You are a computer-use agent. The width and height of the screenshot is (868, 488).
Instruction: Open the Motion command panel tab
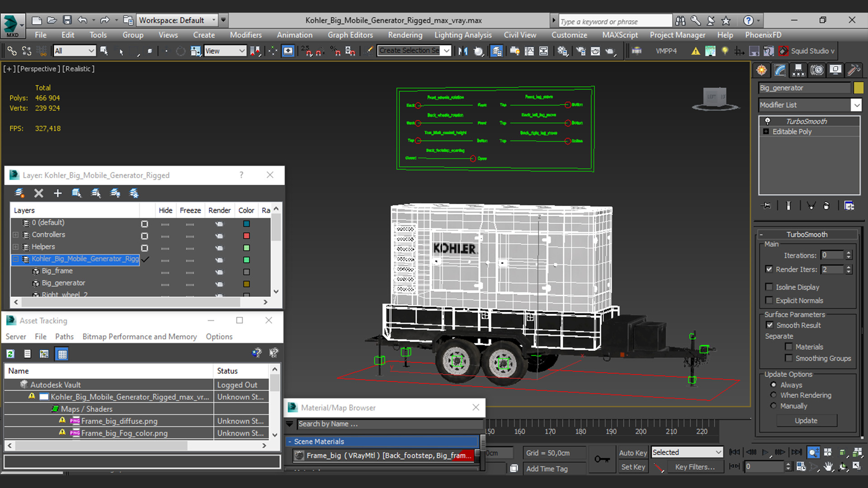click(817, 70)
